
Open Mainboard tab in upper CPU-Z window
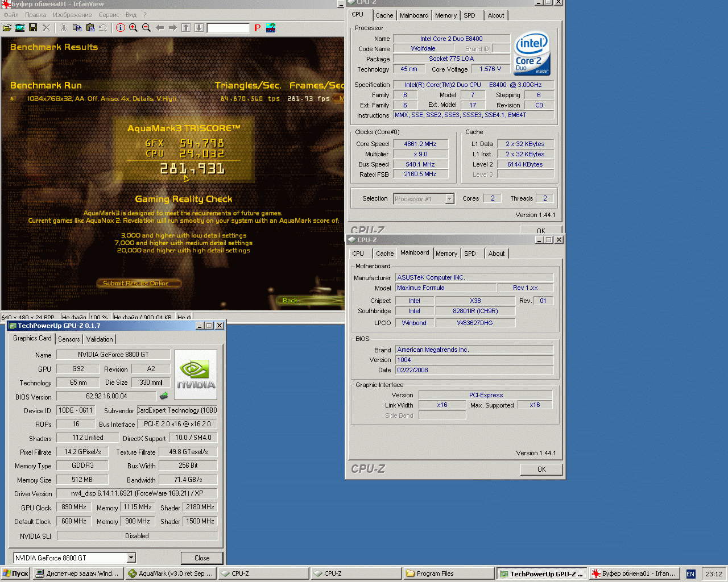[x=414, y=15]
